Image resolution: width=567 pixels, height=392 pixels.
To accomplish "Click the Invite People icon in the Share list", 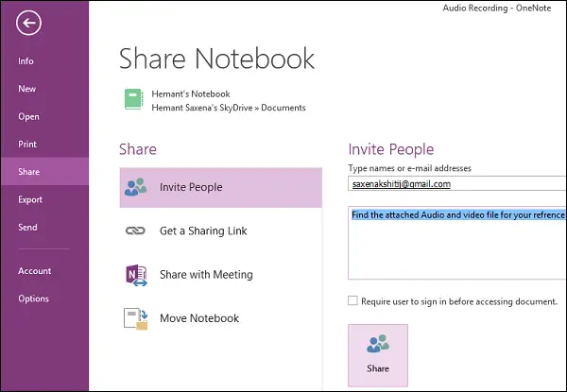I will (x=135, y=187).
